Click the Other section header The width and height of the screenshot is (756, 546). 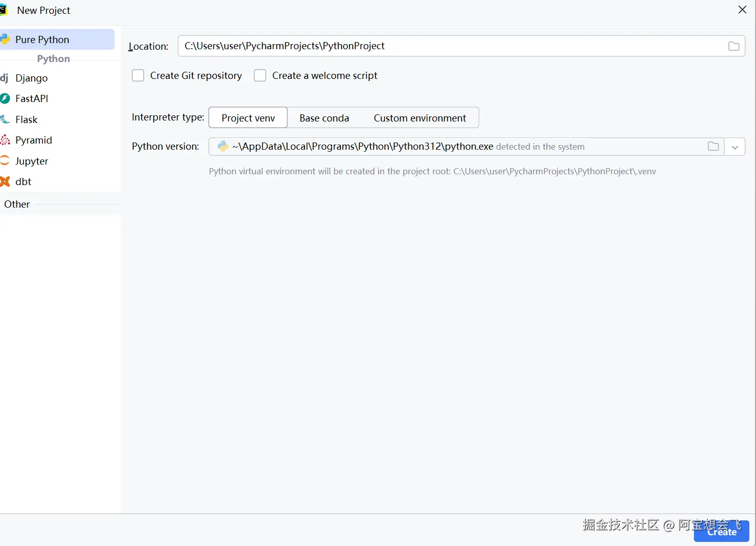[x=17, y=204]
